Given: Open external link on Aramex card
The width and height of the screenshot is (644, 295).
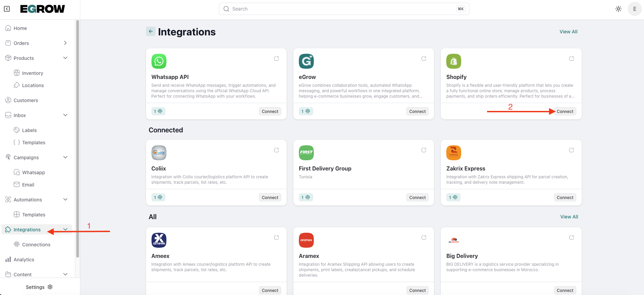Looking at the screenshot, I should [x=424, y=237].
